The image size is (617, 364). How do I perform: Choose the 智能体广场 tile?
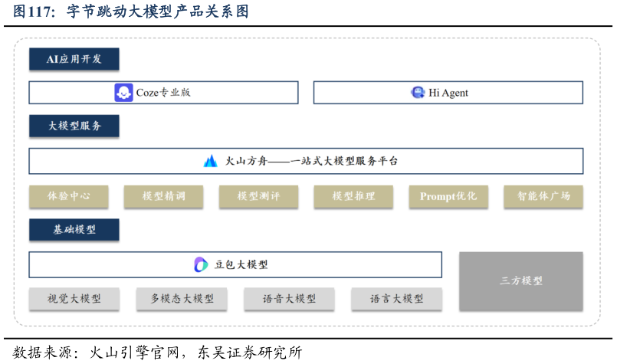543,196
